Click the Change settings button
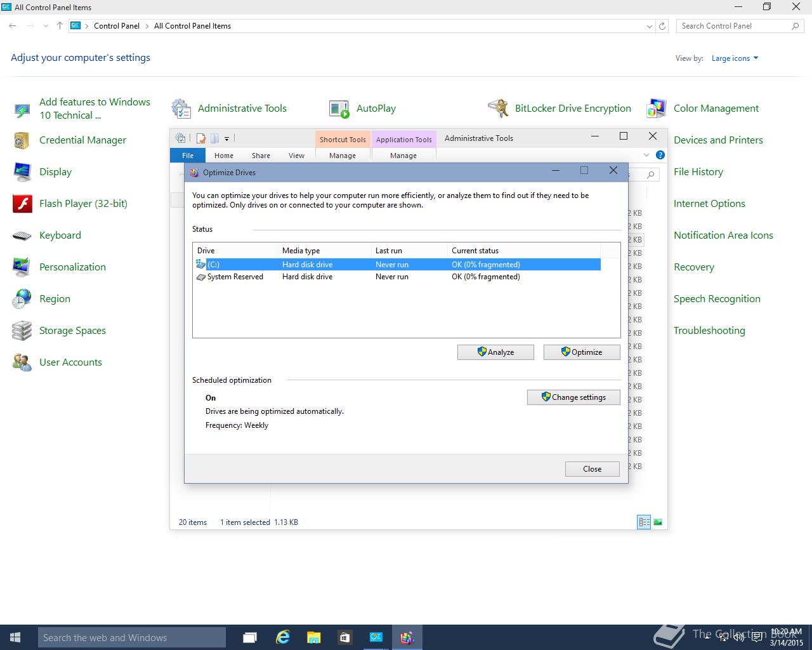 click(x=573, y=397)
